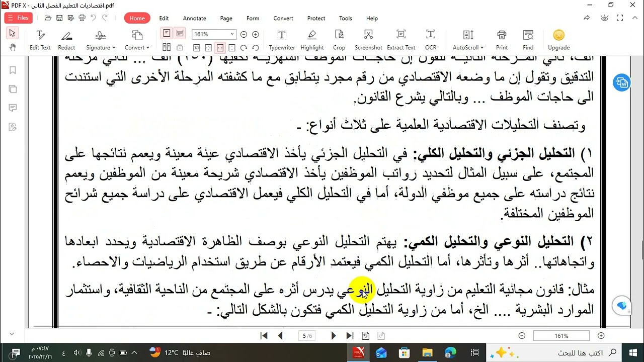644x362 pixels.
Task: Open the 161% zoom dropdown
Action: tap(232, 34)
